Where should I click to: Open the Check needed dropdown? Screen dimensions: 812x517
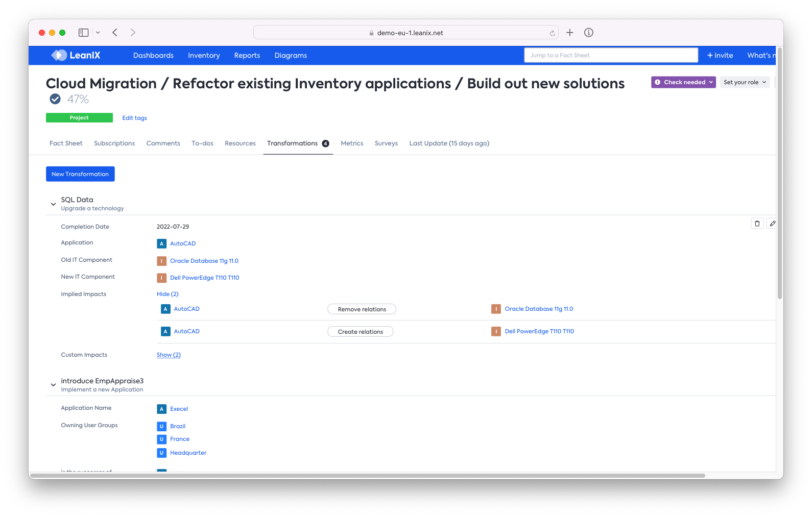point(683,82)
